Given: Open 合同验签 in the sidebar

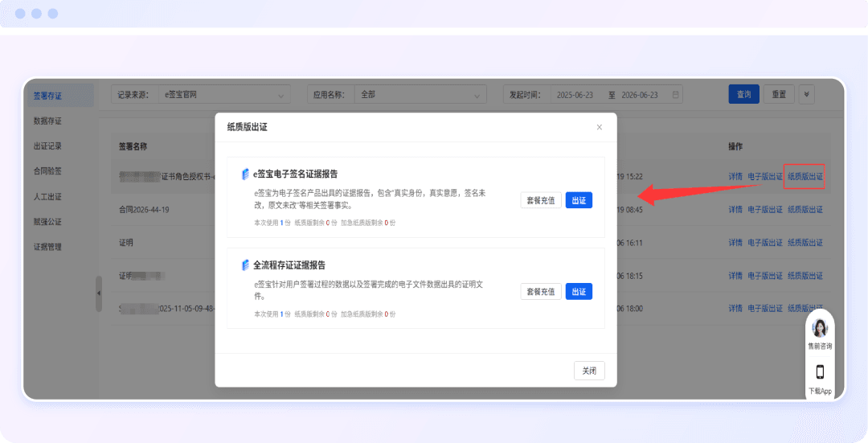Looking at the screenshot, I should pyautogui.click(x=47, y=171).
